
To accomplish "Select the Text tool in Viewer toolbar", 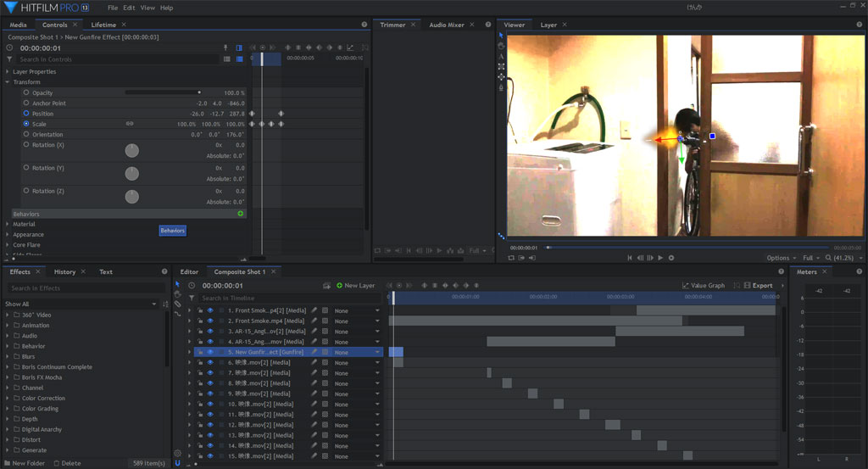I will click(x=501, y=56).
